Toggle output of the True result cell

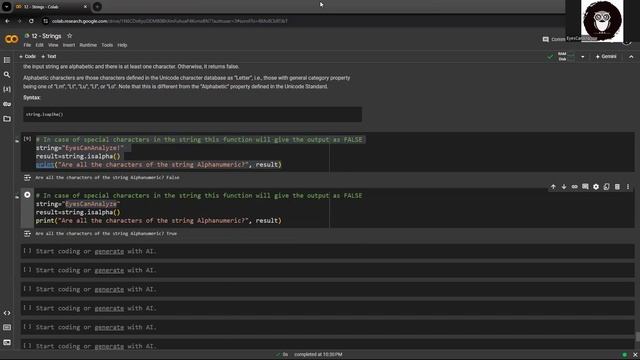coord(27,233)
